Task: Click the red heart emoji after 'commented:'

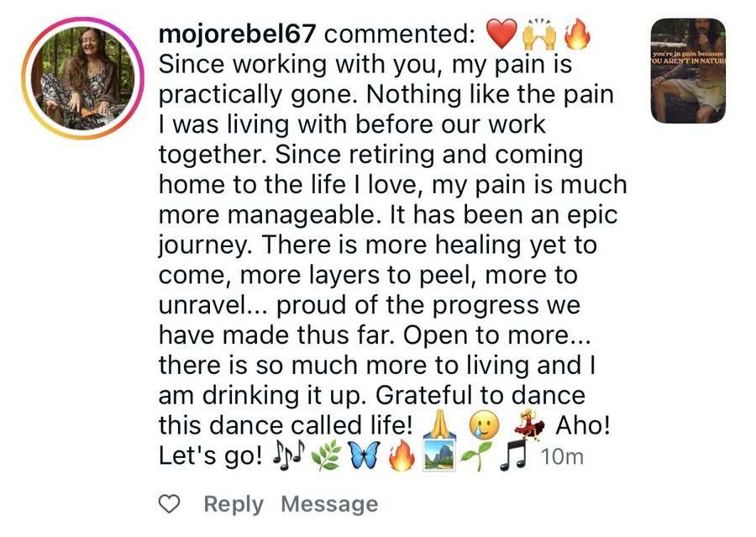Action: pyautogui.click(x=501, y=34)
